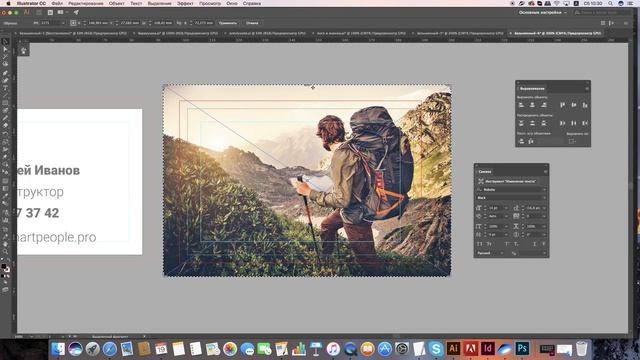Open the Окно menu

click(232, 3)
